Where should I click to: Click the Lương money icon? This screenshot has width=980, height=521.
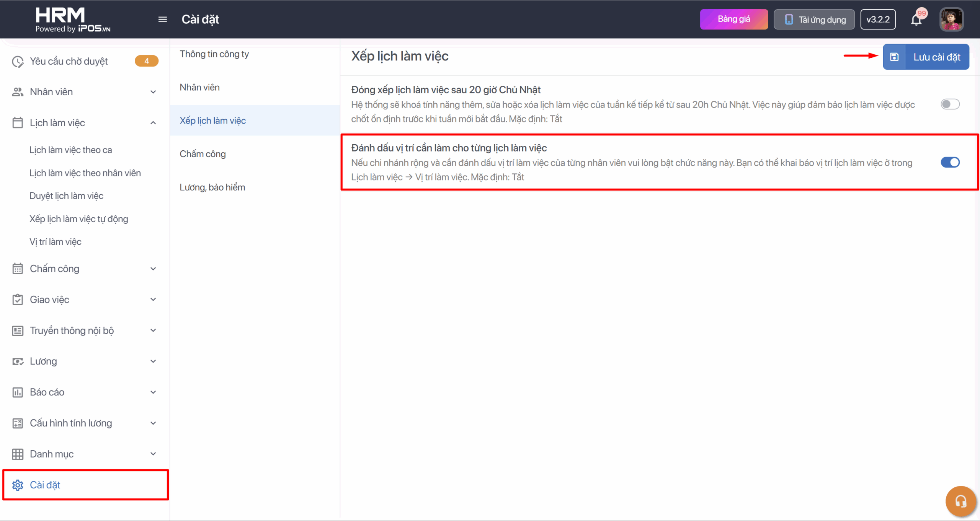[18, 361]
